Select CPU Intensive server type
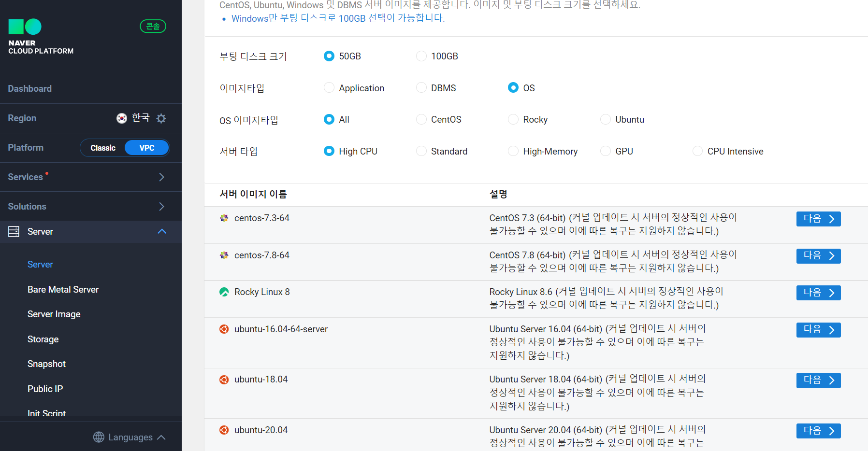Image resolution: width=868 pixels, height=451 pixels. point(698,151)
